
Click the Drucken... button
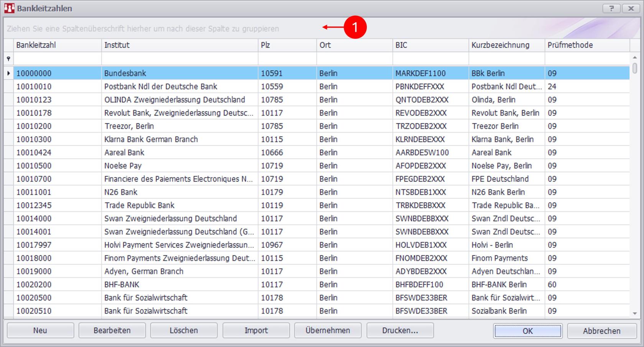click(x=400, y=330)
